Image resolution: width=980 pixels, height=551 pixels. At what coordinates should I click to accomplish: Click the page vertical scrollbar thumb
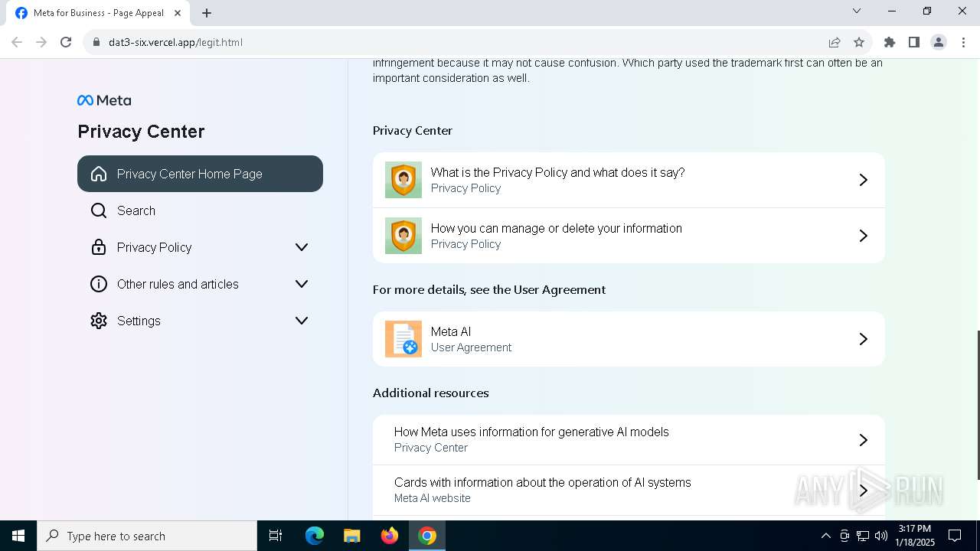[978, 406]
